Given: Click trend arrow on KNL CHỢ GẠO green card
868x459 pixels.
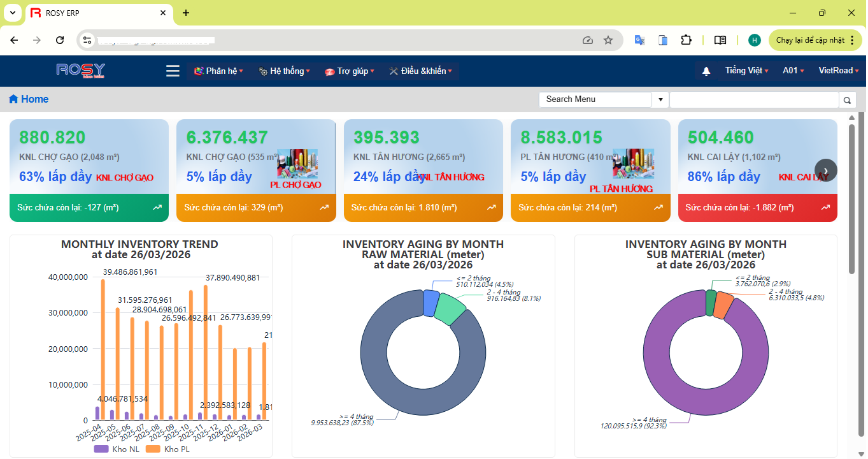Looking at the screenshot, I should tap(157, 208).
